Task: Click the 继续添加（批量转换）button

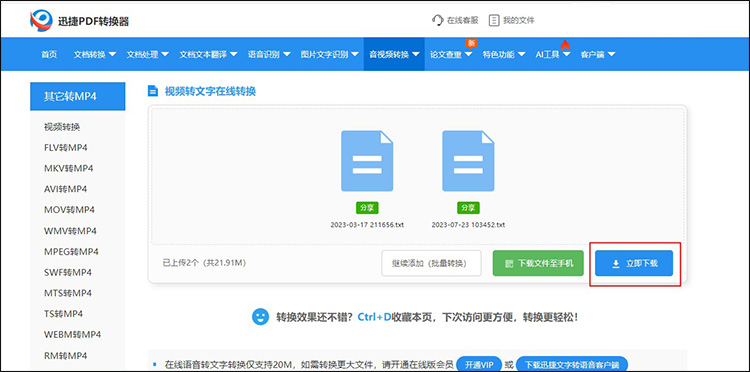Action: [431, 263]
